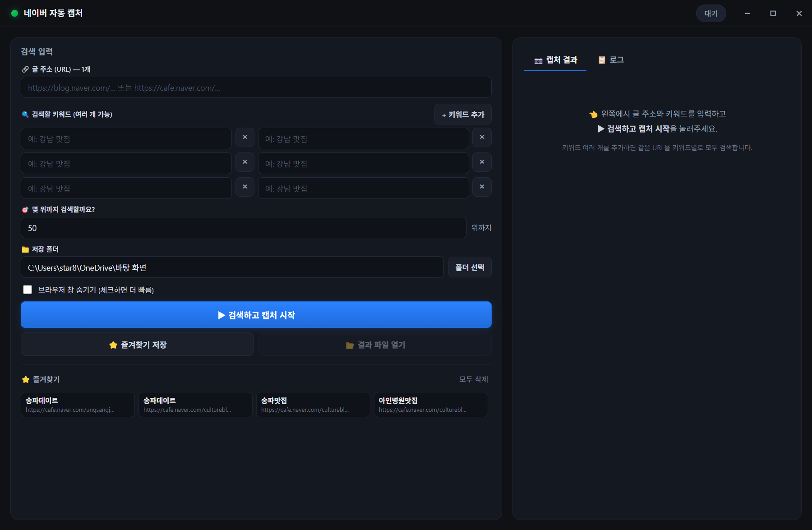Image resolution: width=812 pixels, height=530 pixels.
Task: Remove the second right-column keyword field with X
Action: (x=482, y=162)
